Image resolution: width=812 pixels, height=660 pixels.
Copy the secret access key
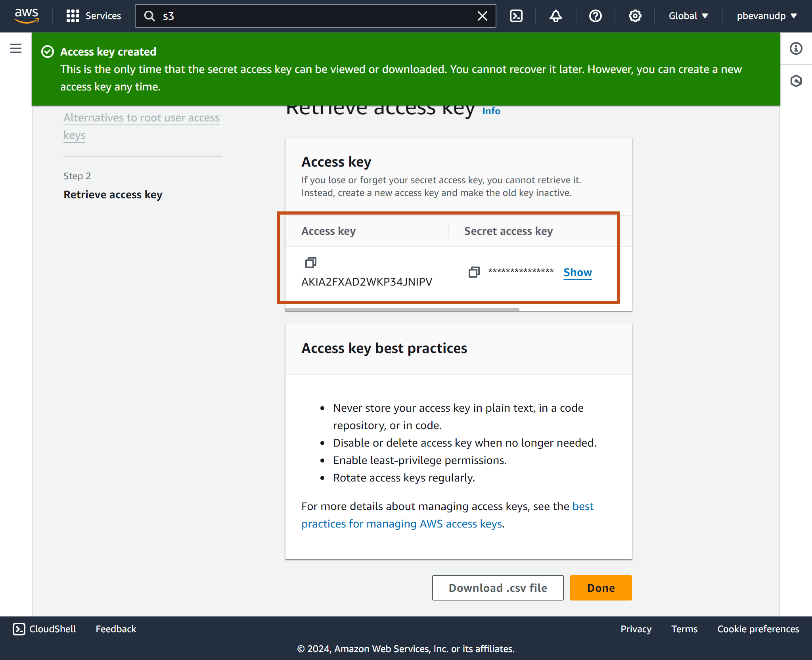tap(474, 272)
